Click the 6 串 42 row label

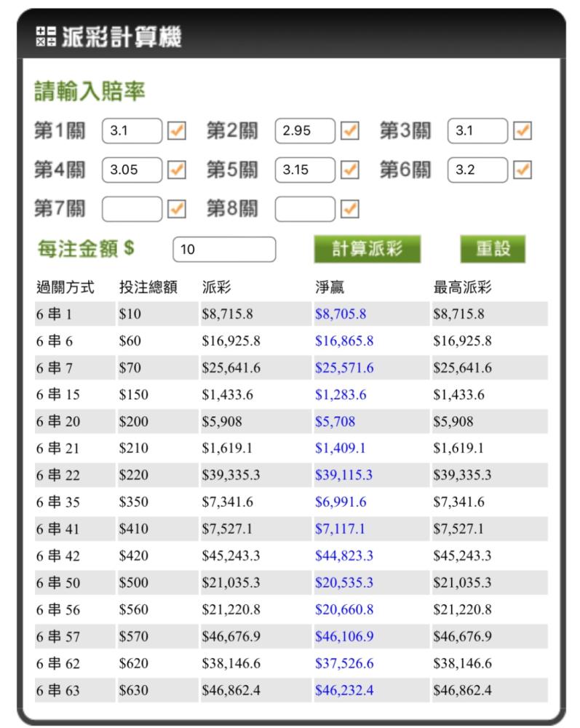point(58,555)
